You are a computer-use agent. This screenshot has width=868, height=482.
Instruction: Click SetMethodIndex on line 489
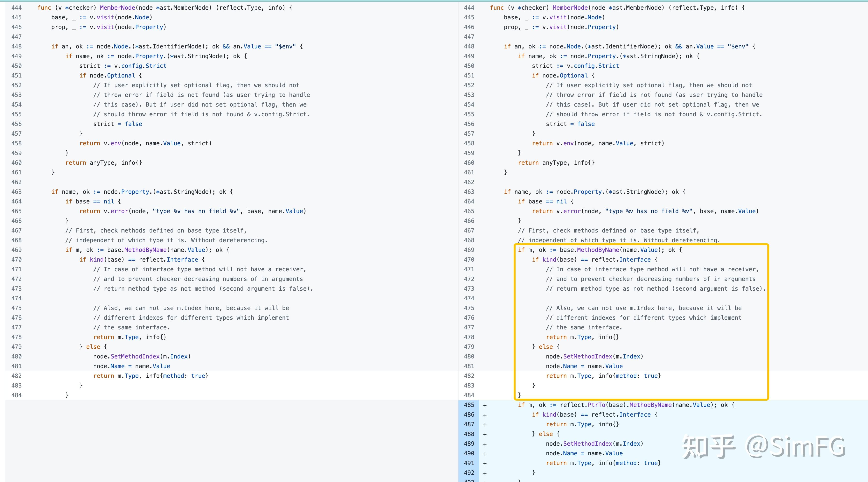[x=587, y=443]
